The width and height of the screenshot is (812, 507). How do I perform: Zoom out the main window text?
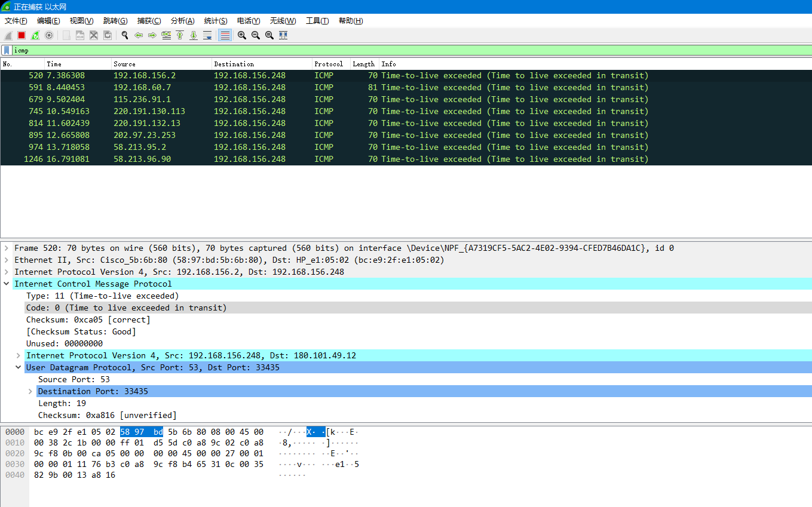click(256, 35)
